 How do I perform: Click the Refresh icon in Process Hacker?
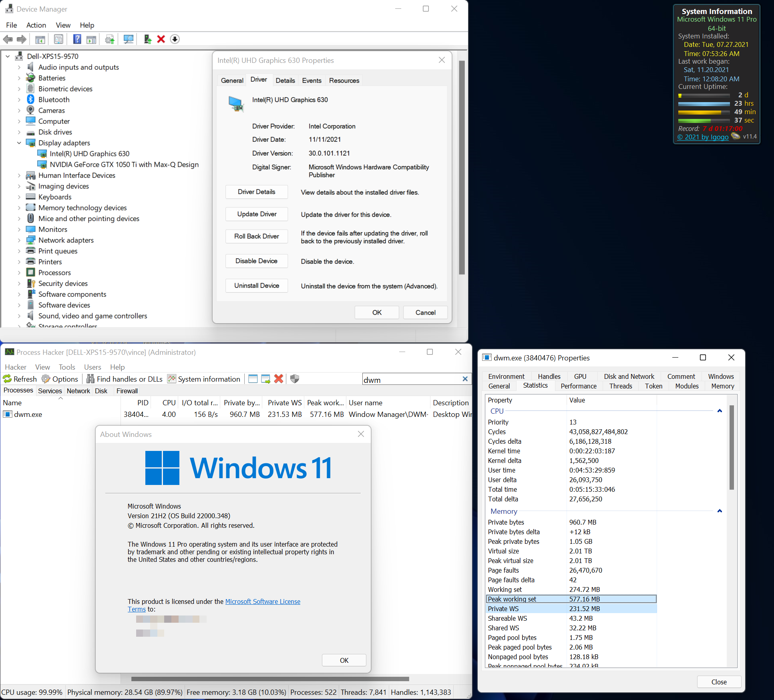pos(8,379)
